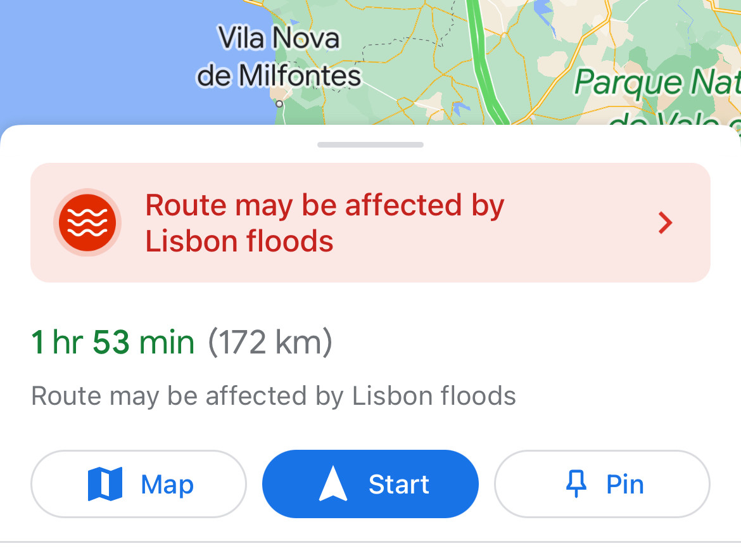The height and width of the screenshot is (560, 741).
Task: Tap the bottom sheet drag handle
Action: click(x=370, y=145)
